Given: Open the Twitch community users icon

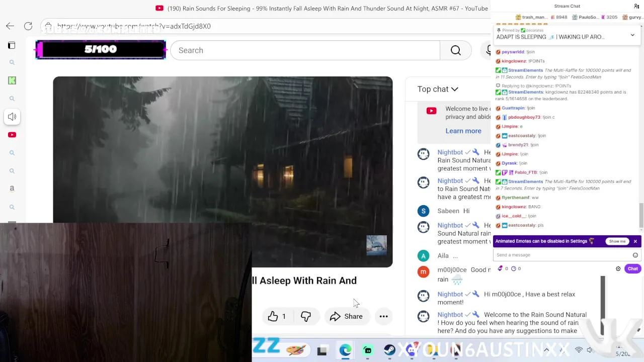Looking at the screenshot, I should pyautogui.click(x=636, y=6).
